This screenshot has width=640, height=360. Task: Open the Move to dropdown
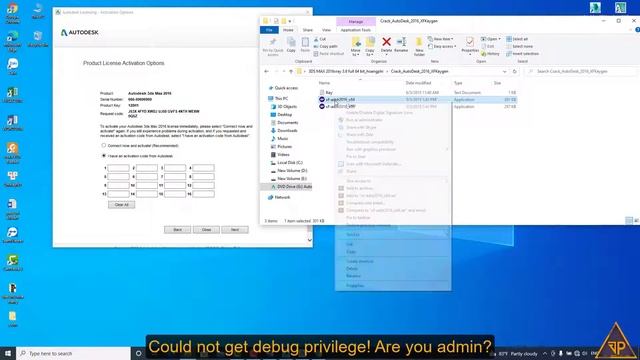click(356, 53)
